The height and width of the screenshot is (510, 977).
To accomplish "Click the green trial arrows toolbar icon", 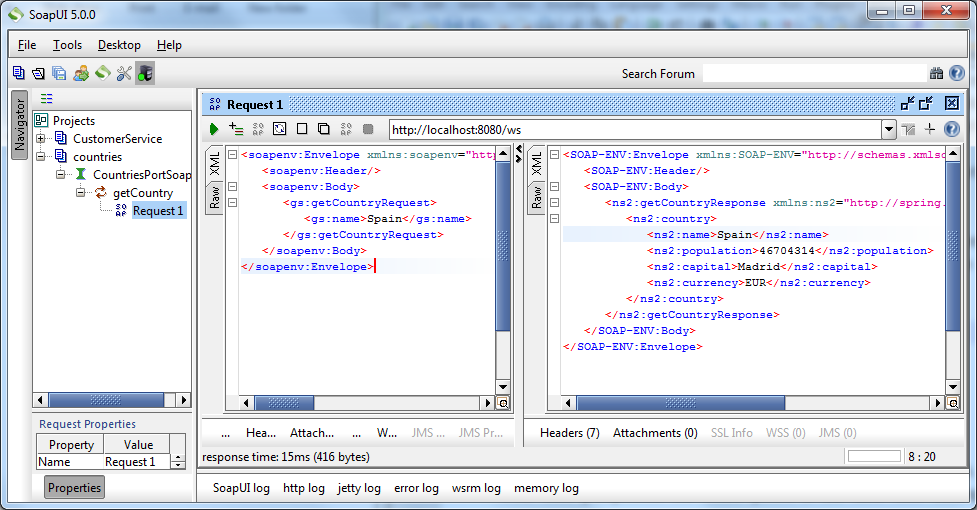I will [x=103, y=73].
